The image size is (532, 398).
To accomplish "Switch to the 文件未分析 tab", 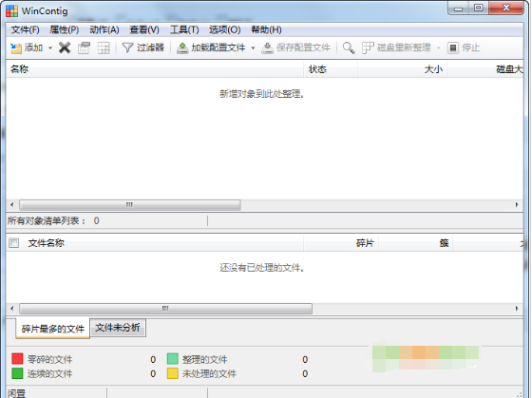I will click(x=118, y=328).
